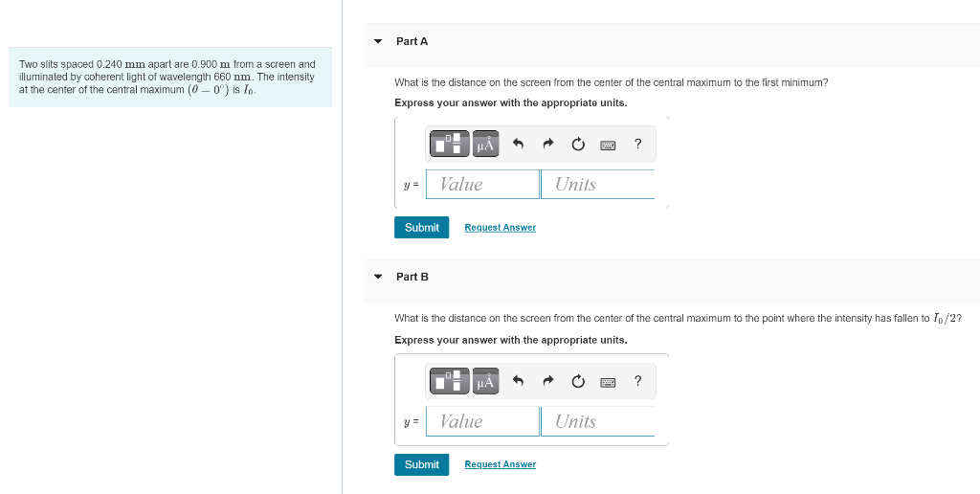Redo edit in Part B toolbar

(x=547, y=381)
